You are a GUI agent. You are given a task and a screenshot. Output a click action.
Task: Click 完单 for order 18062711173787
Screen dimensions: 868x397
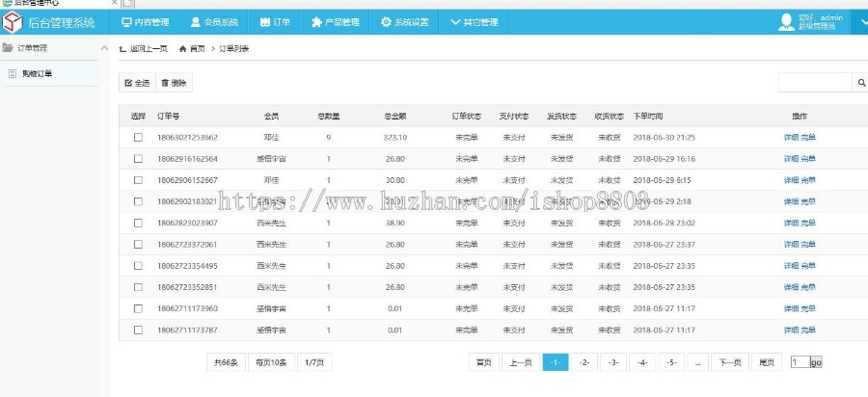point(808,331)
